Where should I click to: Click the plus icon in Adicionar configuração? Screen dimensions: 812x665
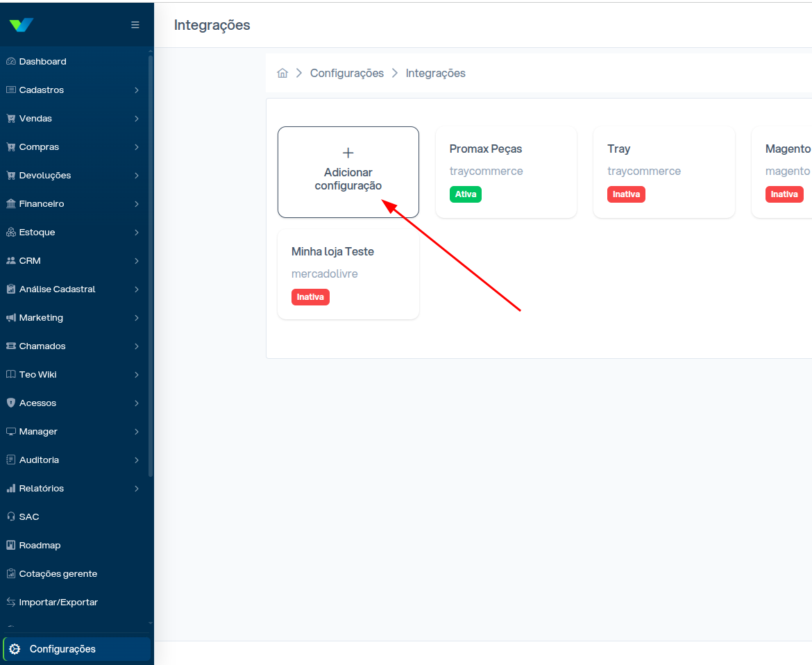pos(348,153)
